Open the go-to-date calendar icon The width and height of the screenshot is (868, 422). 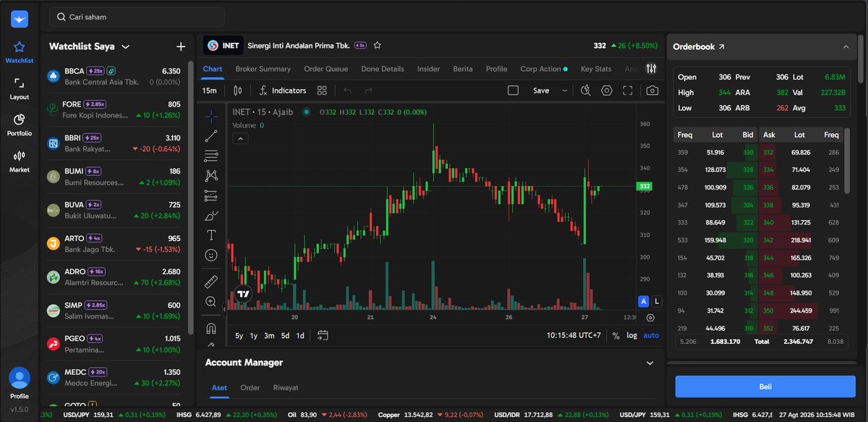pyautogui.click(x=323, y=335)
